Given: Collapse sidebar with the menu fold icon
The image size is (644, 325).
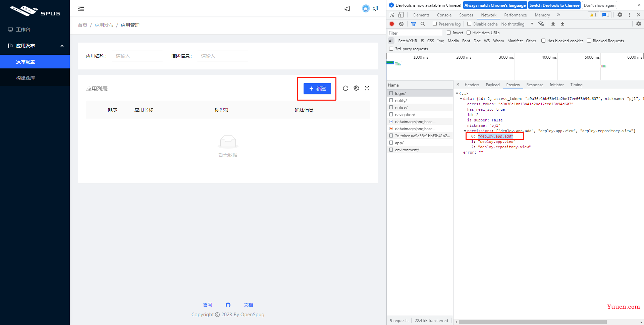Looking at the screenshot, I should click(81, 8).
